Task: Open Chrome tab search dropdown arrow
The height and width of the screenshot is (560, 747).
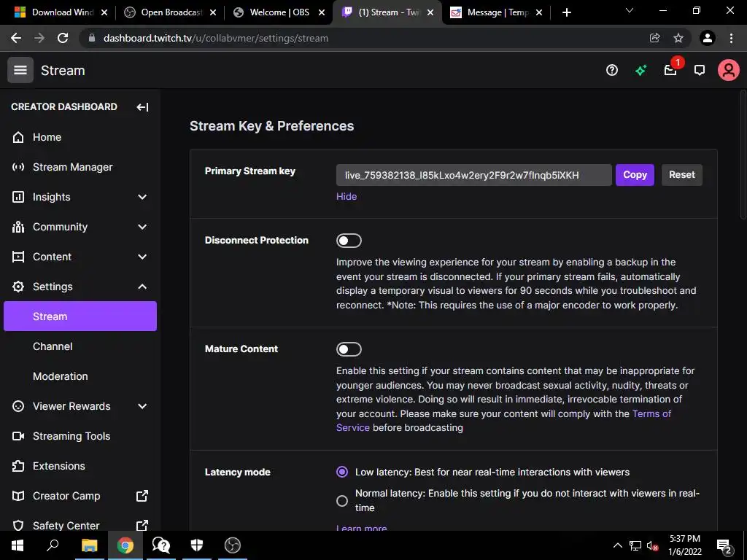Action: pos(630,10)
